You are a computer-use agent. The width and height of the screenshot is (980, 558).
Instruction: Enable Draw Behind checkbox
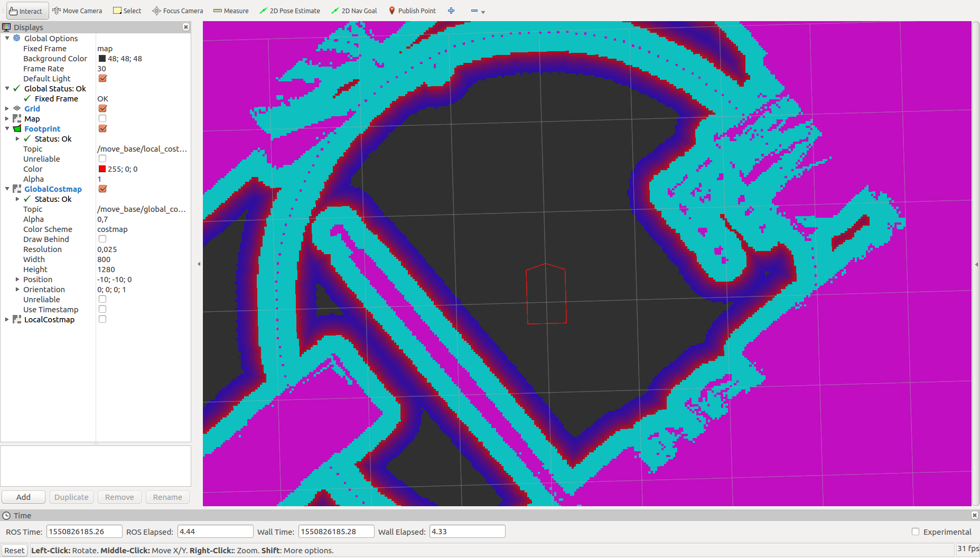[x=102, y=239]
